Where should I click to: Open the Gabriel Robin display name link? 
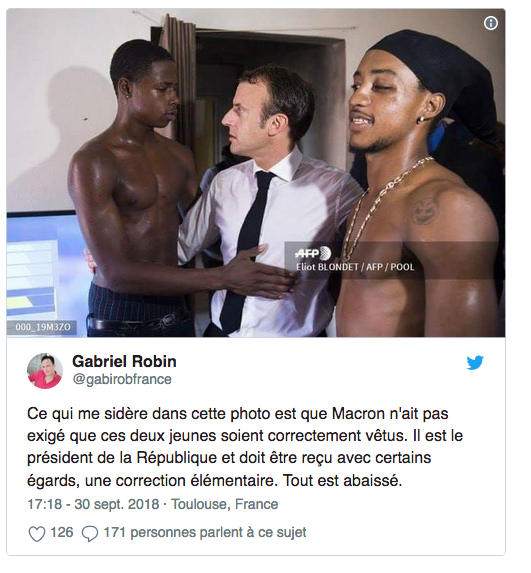pos(124,361)
